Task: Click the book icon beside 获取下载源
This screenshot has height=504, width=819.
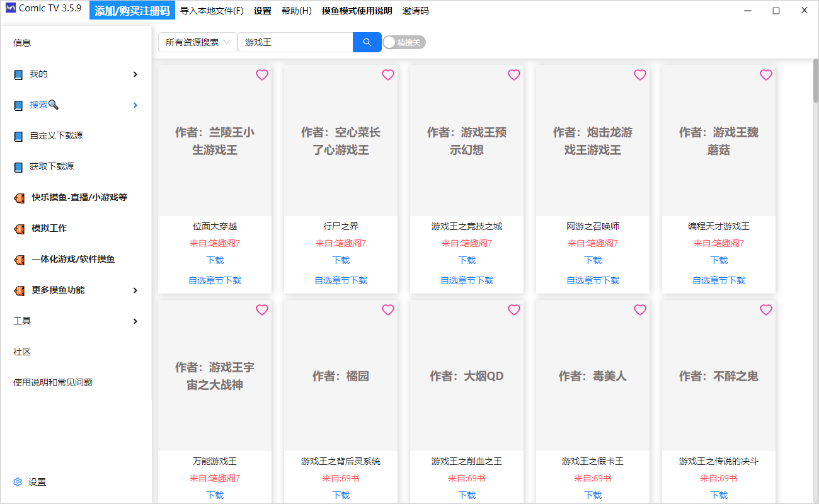Action: click(18, 167)
